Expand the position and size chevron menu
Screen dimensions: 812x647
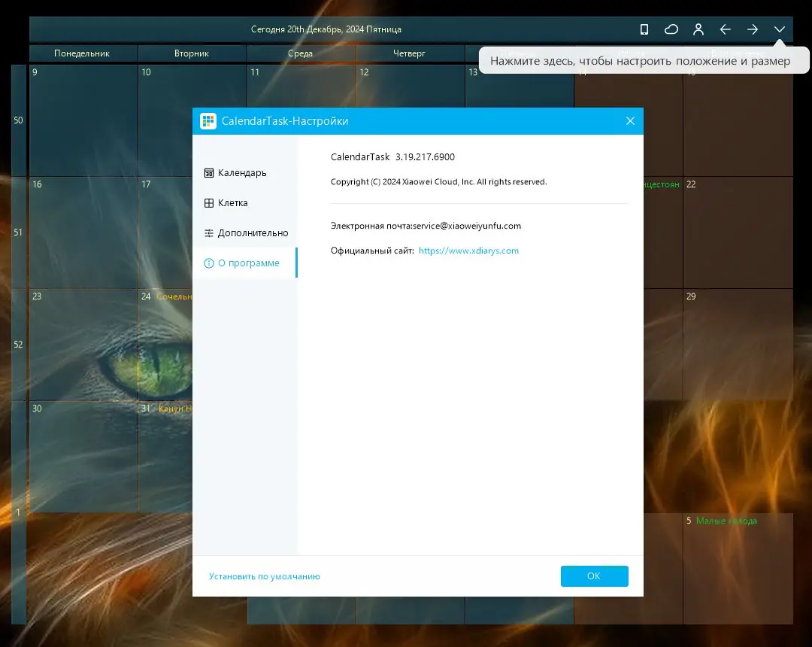pyautogui.click(x=779, y=29)
